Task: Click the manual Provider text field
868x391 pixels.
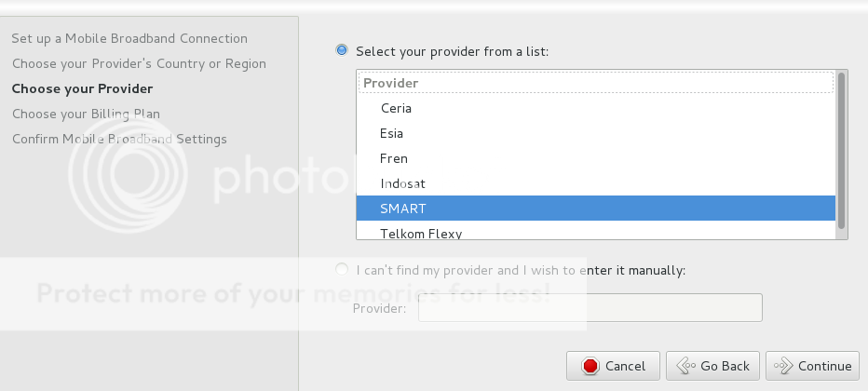Action: coord(590,307)
